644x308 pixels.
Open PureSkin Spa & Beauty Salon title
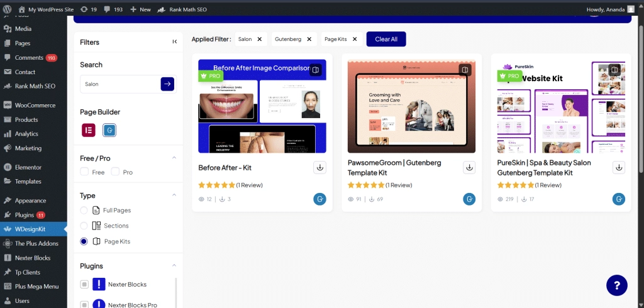click(544, 168)
